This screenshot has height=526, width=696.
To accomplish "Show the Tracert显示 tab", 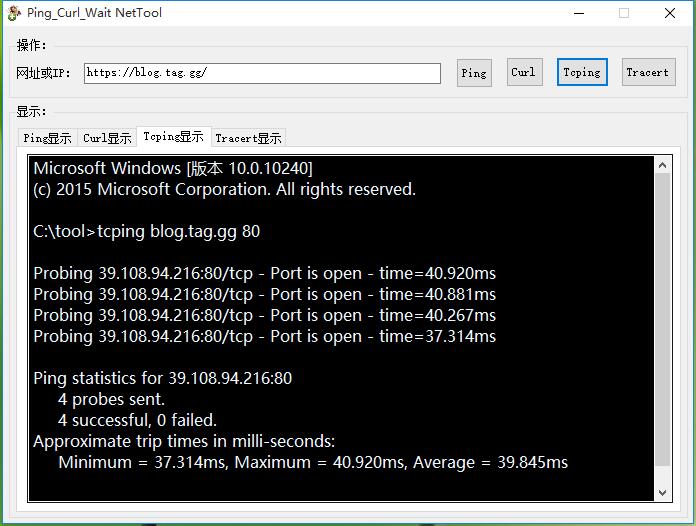I will 248,138.
